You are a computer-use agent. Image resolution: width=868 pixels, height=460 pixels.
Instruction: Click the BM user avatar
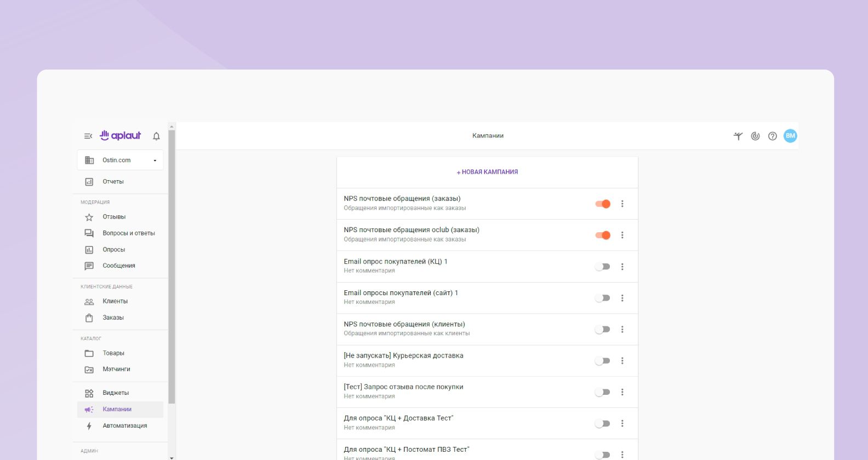(790, 136)
